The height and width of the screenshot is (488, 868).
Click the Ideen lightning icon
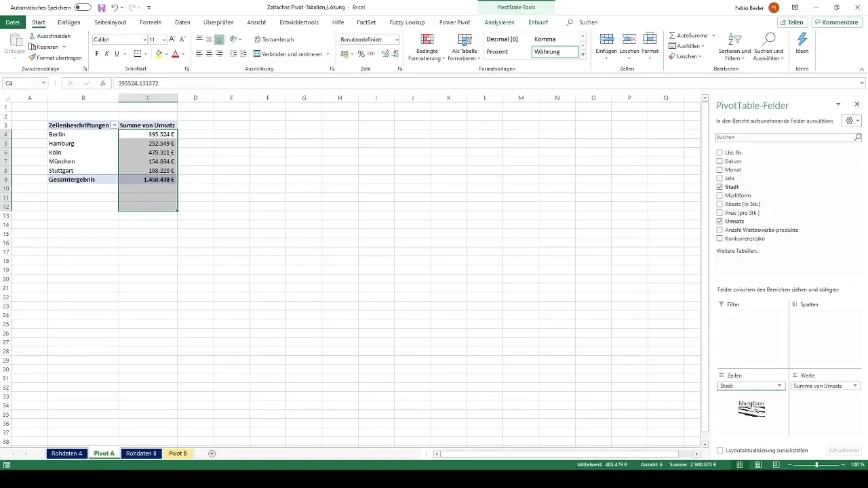tap(802, 39)
